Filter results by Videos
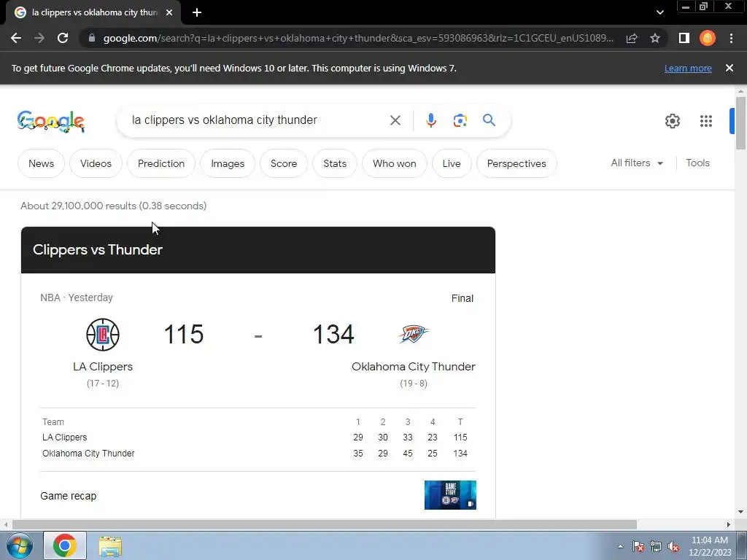The image size is (747, 560). [x=96, y=163]
